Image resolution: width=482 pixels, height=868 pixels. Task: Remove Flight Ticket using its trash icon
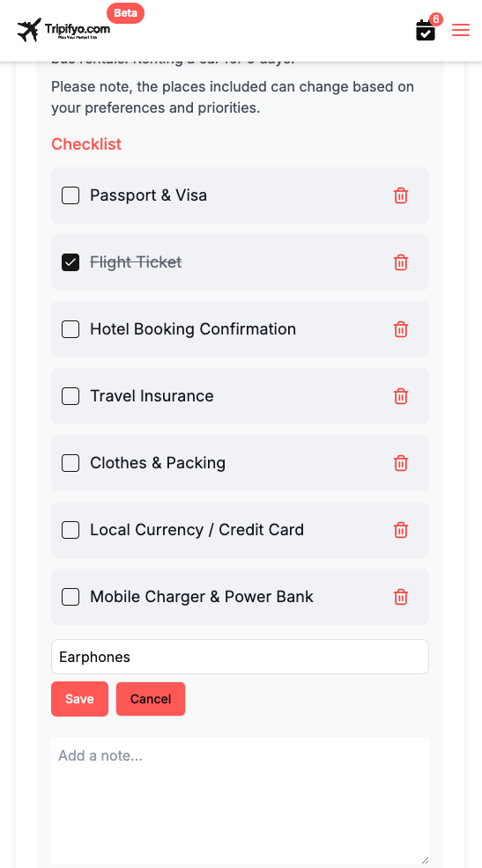(x=401, y=262)
